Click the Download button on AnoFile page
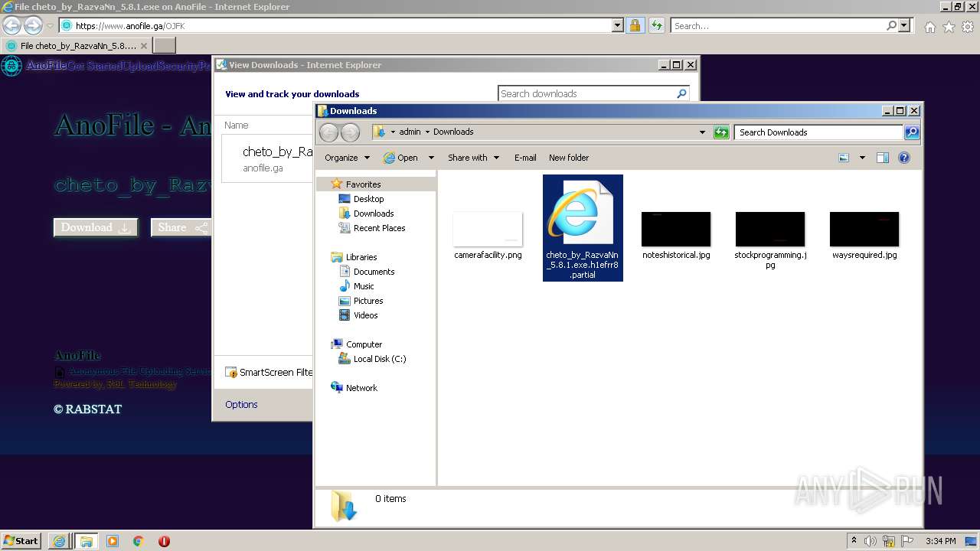Screen dimensions: 980x551 96,227
